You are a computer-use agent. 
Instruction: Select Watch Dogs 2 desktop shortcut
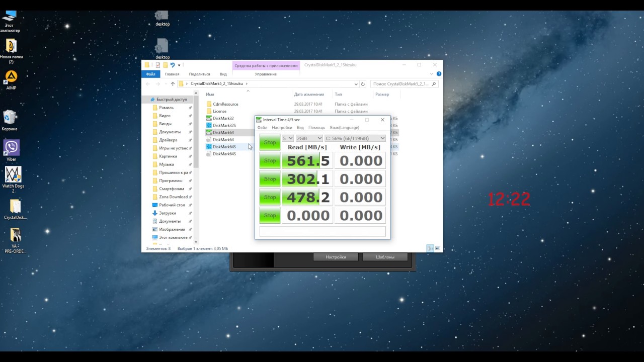[13, 179]
